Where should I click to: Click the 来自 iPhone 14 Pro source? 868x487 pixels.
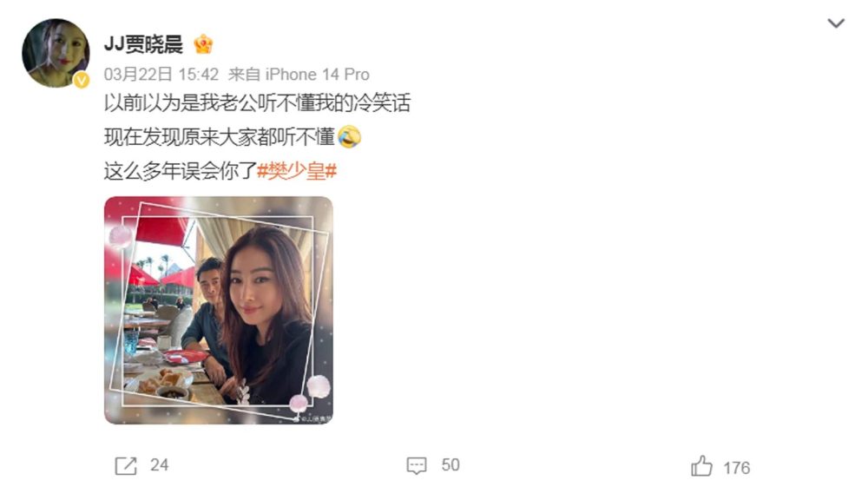tap(299, 74)
